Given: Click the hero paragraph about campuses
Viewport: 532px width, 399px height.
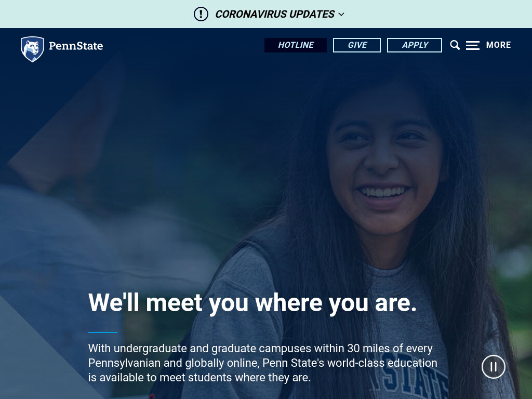Looking at the screenshot, I should pyautogui.click(x=262, y=363).
